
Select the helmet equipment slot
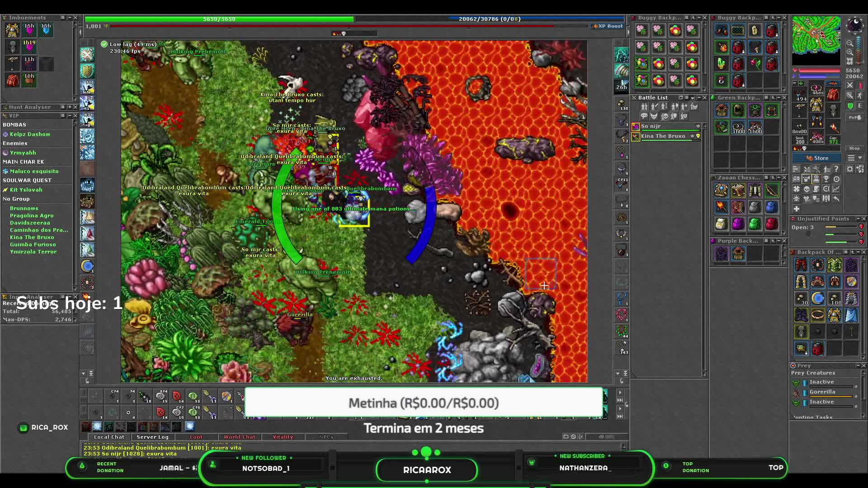pyautogui.click(x=816, y=89)
